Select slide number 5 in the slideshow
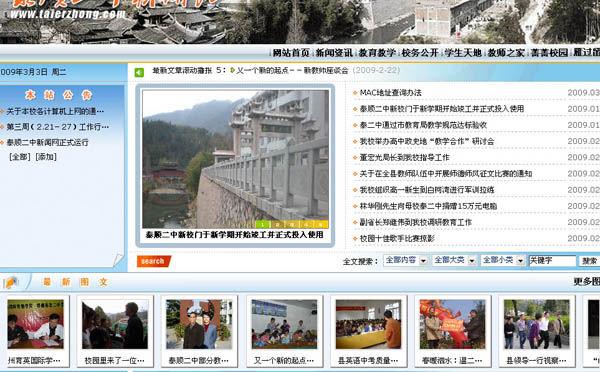600x372 pixels. click(x=321, y=224)
